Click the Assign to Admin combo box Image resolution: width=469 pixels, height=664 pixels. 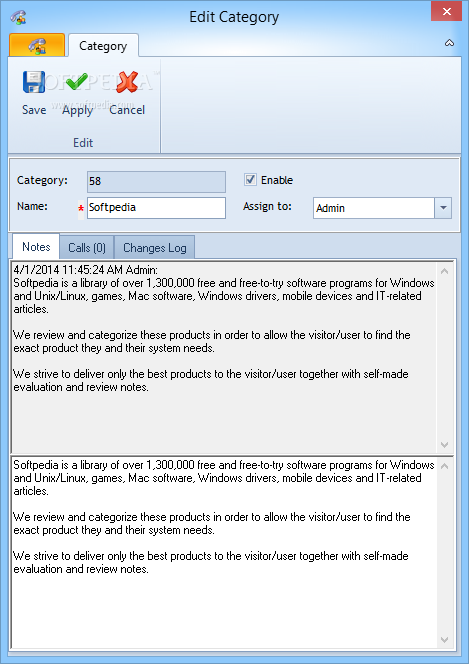[x=382, y=208]
